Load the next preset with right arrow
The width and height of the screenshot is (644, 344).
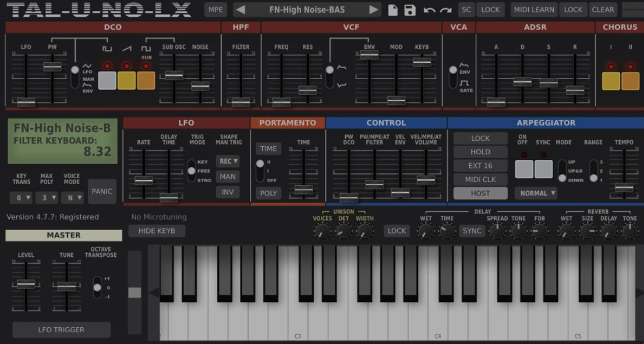tap(373, 10)
